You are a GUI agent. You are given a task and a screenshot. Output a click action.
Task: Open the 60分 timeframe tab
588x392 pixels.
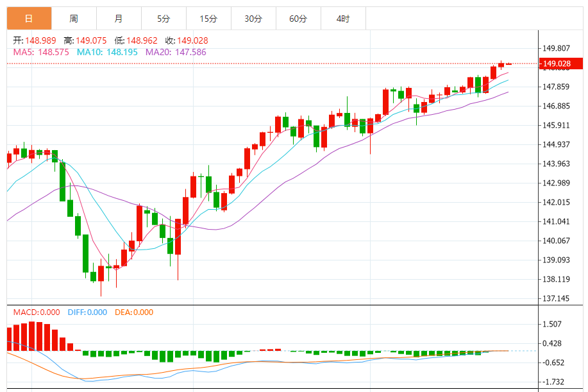pyautogui.click(x=299, y=19)
